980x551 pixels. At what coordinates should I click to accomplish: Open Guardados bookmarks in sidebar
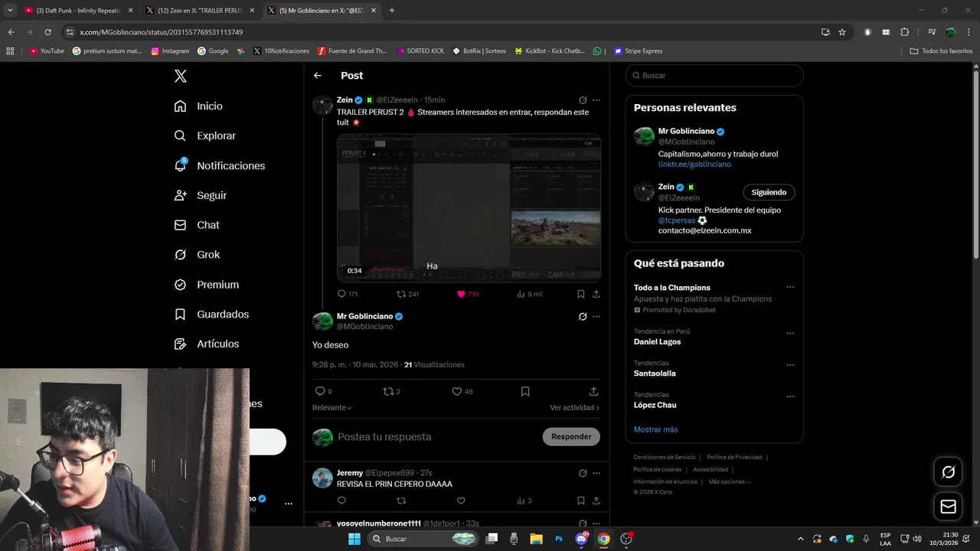[211, 315]
